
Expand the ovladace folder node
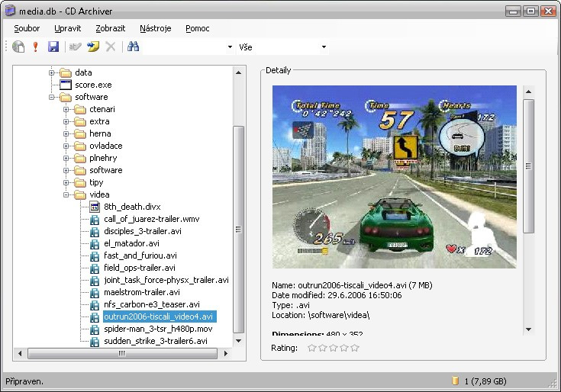pos(66,146)
